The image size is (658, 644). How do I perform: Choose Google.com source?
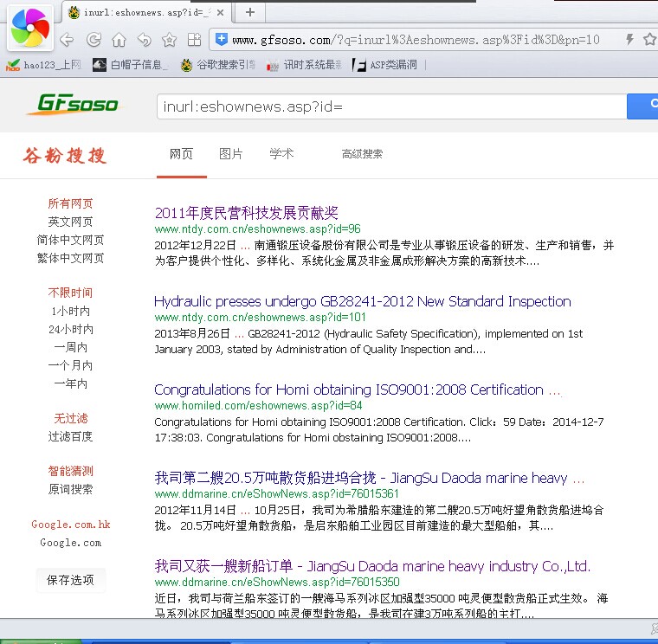point(70,543)
